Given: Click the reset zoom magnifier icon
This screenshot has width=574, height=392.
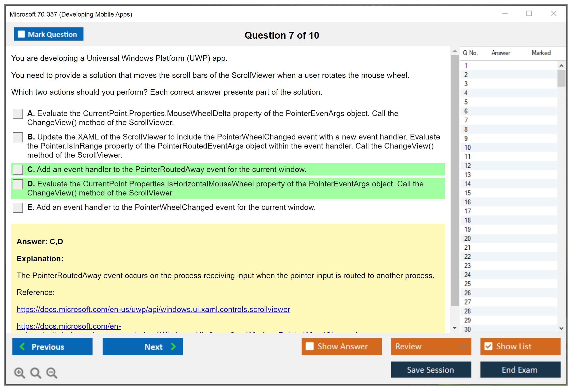Looking at the screenshot, I should click(36, 373).
